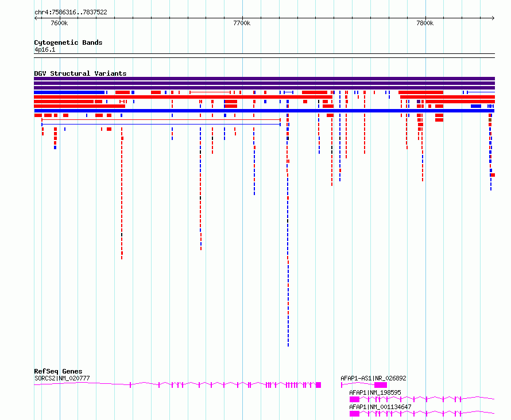The height and width of the screenshot is (420, 511).
Task: Click the SORCS2|NM_020777 gene label
Action: pos(62,378)
